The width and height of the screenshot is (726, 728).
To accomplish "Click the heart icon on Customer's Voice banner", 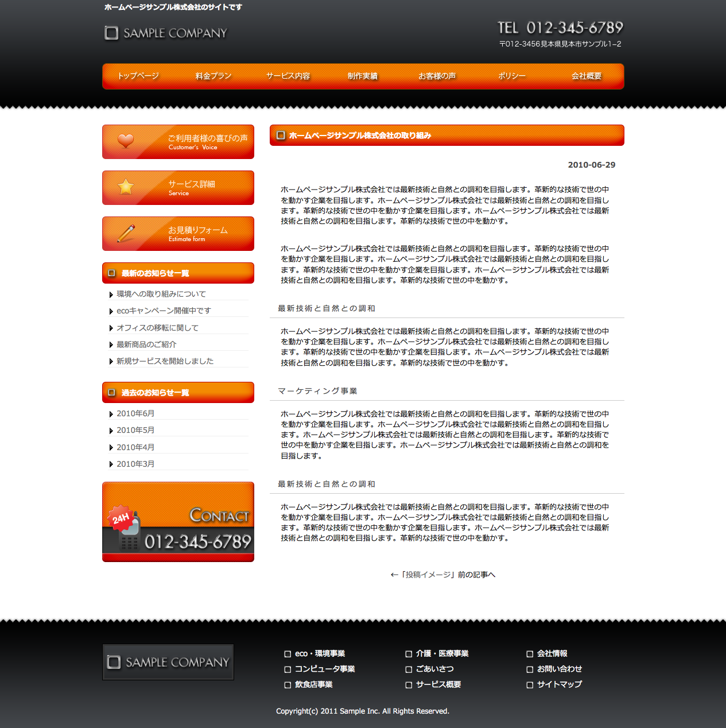I will (x=126, y=141).
